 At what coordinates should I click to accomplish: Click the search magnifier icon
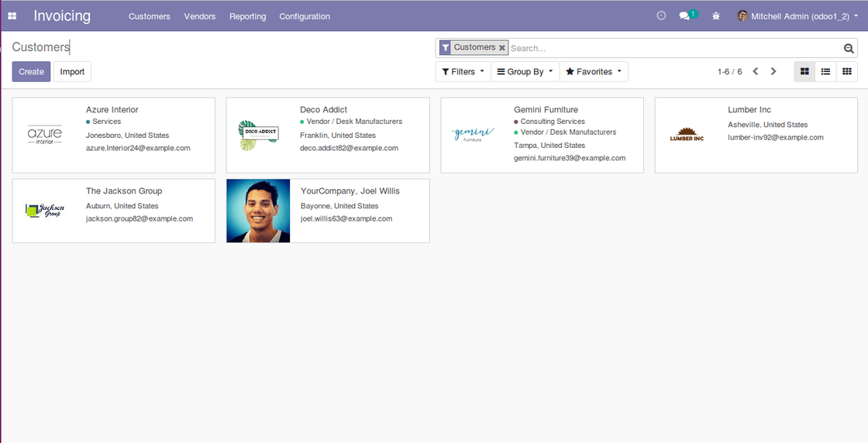click(x=849, y=48)
